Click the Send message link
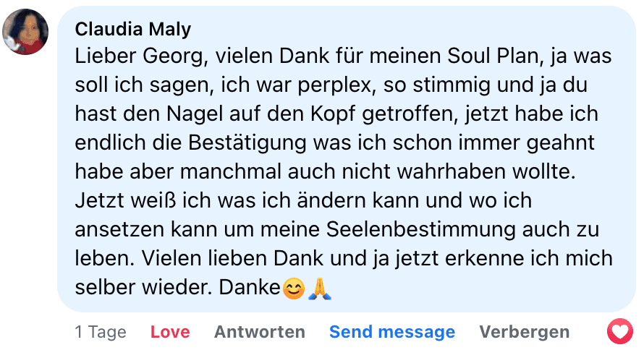This screenshot has height=350, width=644. pyautogui.click(x=391, y=332)
